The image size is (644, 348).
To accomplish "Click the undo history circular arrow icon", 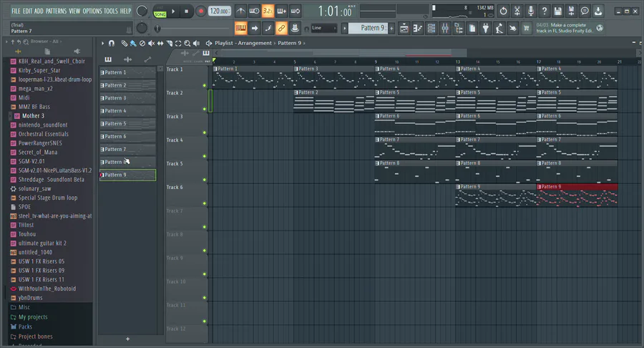I will [504, 11].
